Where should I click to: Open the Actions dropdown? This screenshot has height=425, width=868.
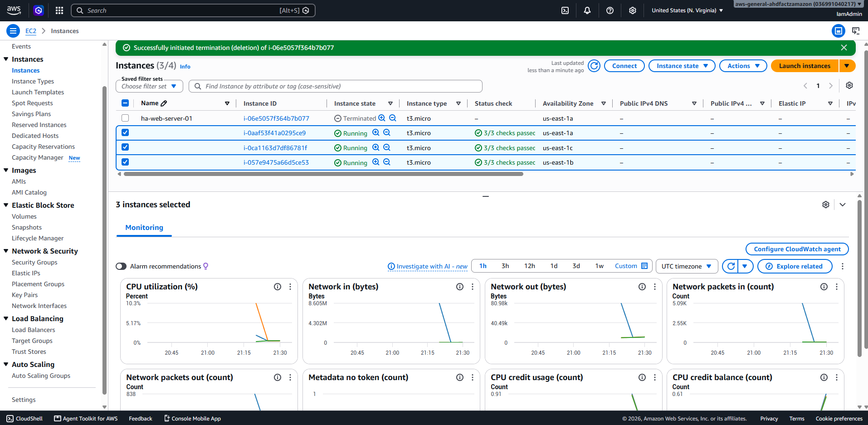[x=743, y=66]
